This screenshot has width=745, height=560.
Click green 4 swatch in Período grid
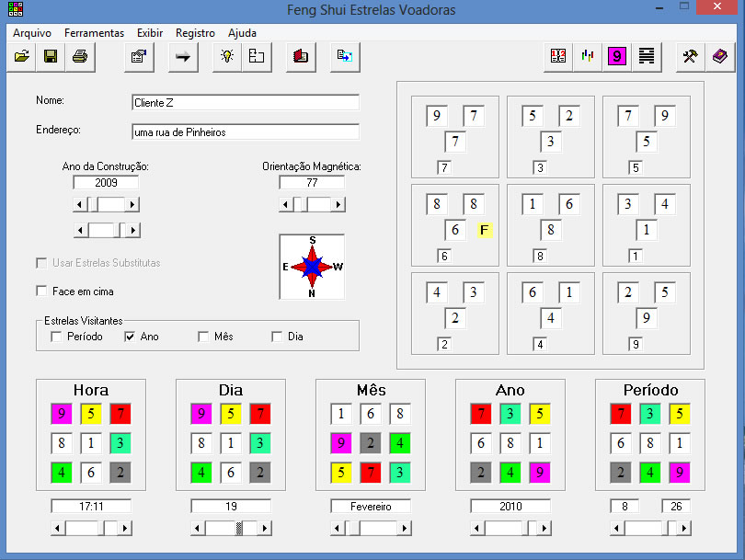[x=650, y=473]
